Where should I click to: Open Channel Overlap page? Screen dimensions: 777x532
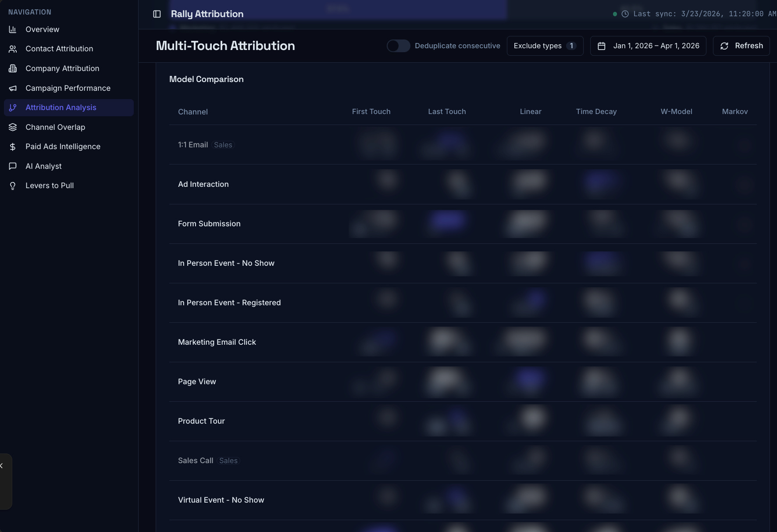click(69, 127)
